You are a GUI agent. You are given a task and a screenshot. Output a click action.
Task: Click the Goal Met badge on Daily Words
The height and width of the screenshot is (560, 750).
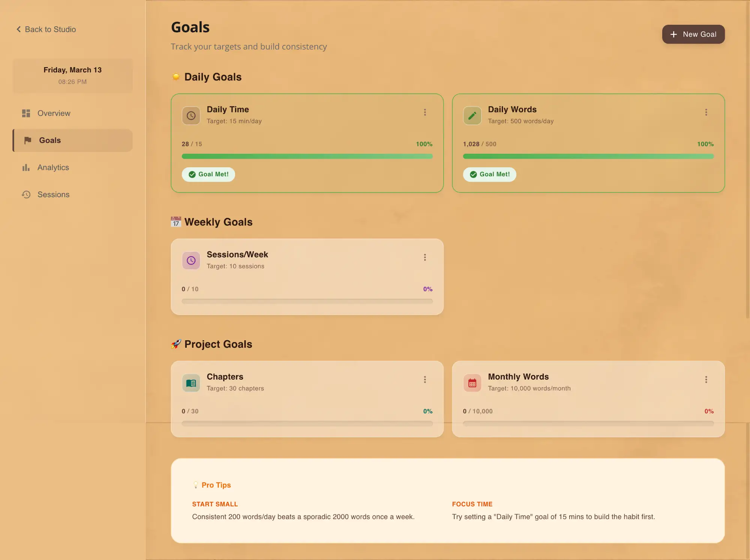(490, 174)
